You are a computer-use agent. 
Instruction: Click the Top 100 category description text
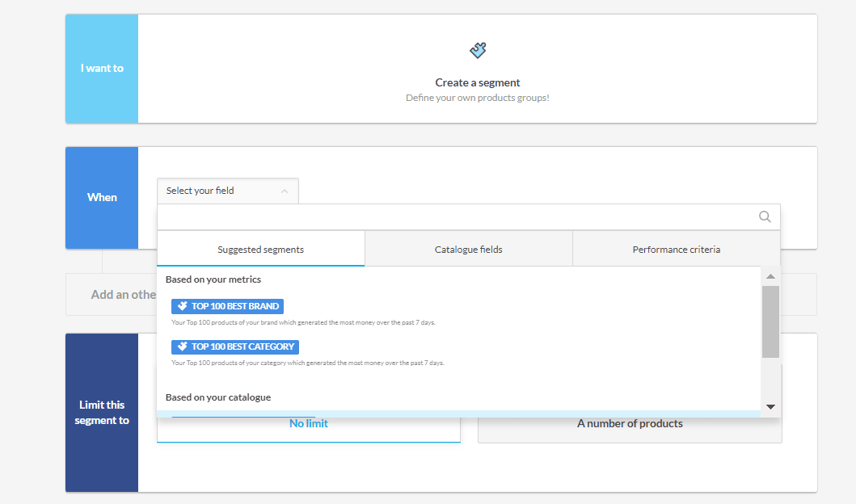307,363
